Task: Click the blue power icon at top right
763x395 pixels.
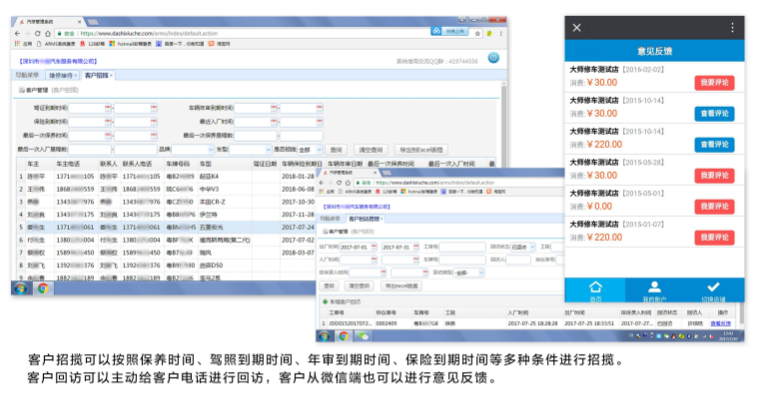Action: pyautogui.click(x=493, y=58)
